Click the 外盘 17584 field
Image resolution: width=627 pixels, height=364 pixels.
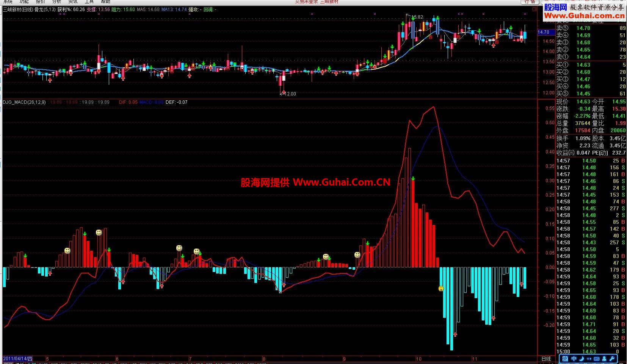(573, 130)
